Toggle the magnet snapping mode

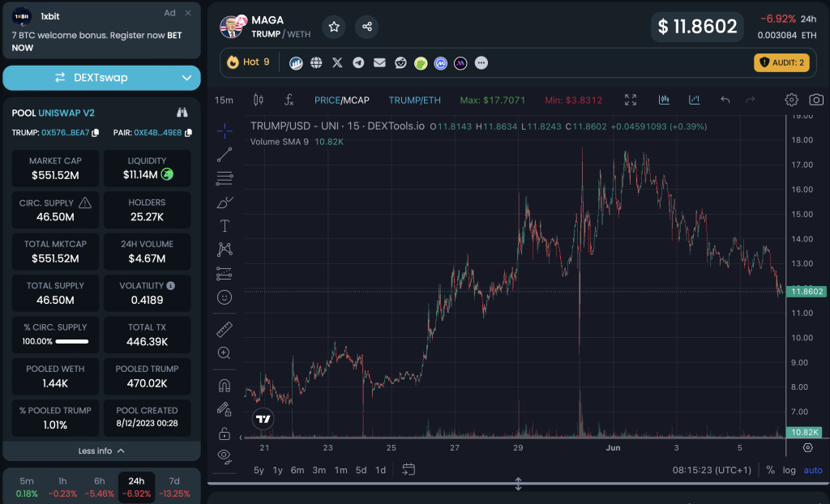[x=225, y=386]
